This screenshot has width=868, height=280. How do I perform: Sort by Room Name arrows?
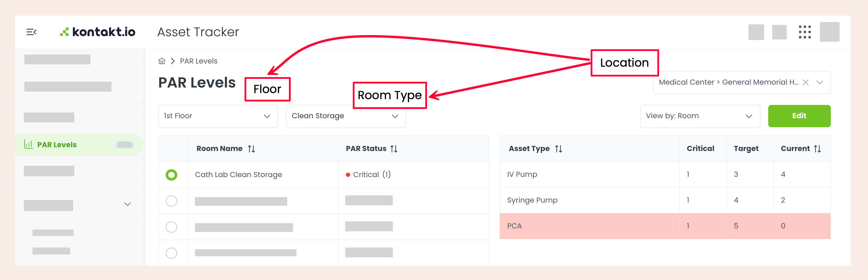[251, 149]
